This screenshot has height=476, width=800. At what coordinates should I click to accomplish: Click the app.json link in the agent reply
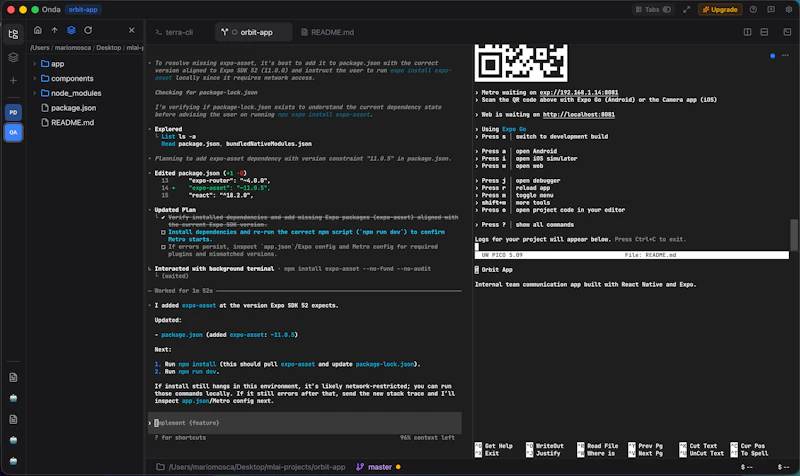pyautogui.click(x=195, y=401)
